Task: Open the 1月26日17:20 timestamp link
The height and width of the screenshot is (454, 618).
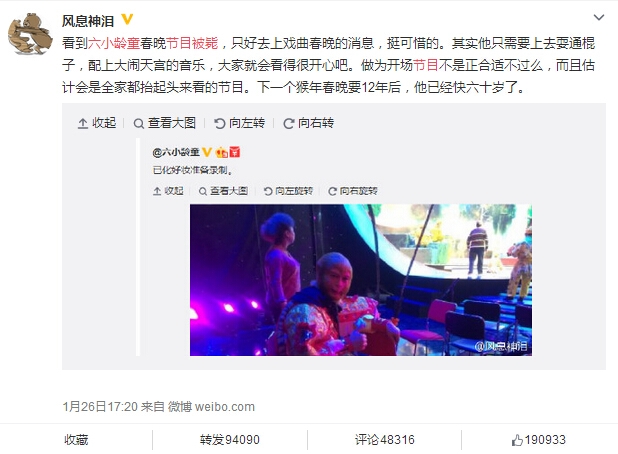Action: pyautogui.click(x=100, y=406)
